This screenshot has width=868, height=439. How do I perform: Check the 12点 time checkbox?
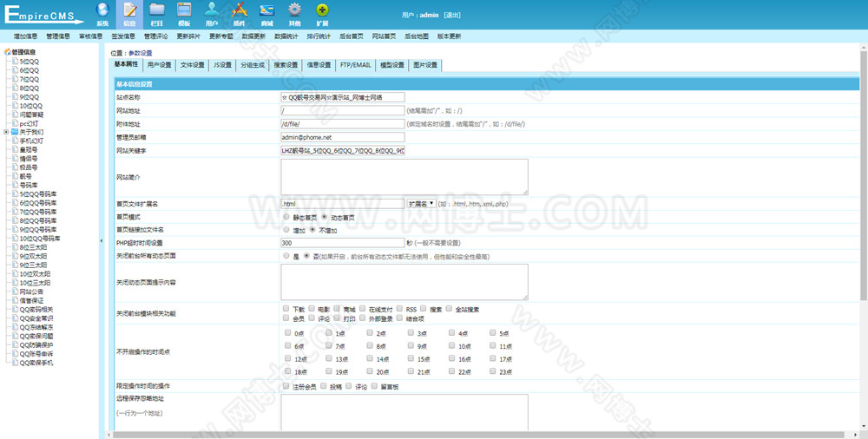pyautogui.click(x=287, y=358)
